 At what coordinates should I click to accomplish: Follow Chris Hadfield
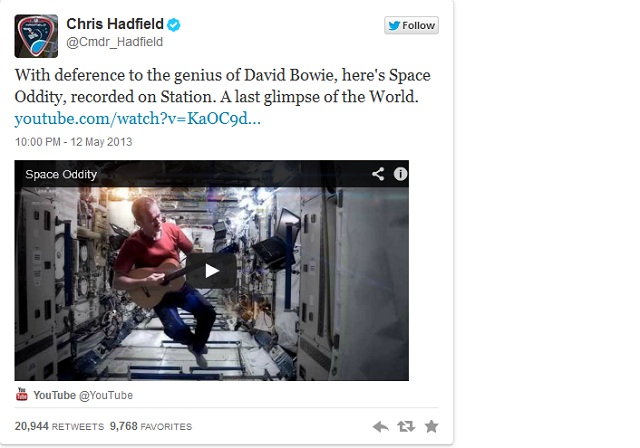(411, 25)
